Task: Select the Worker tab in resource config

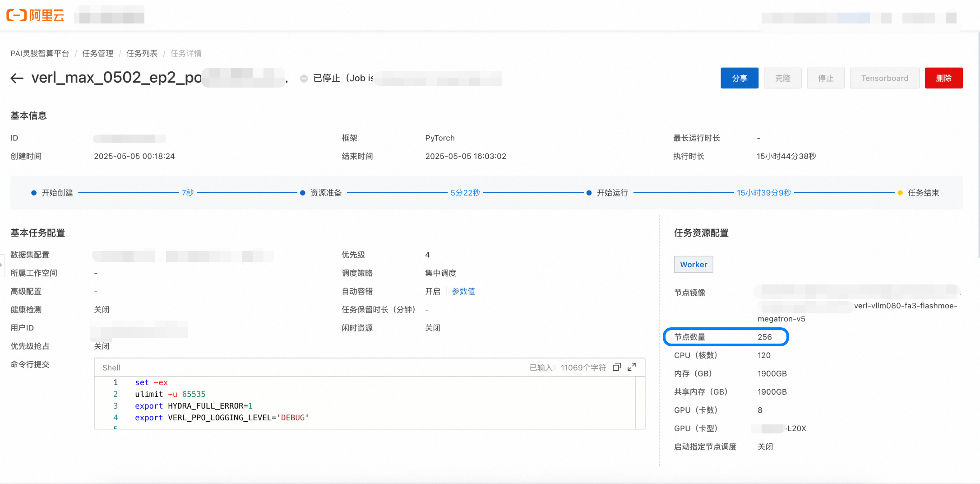Action: pos(693,265)
